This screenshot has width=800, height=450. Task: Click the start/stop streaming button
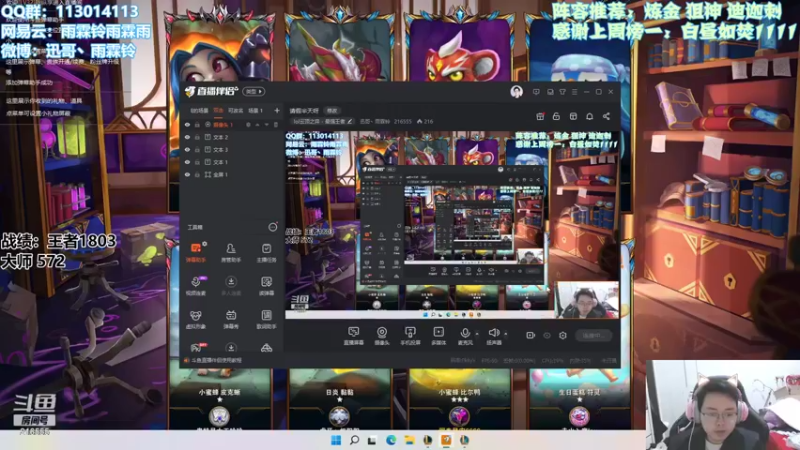[x=594, y=335]
